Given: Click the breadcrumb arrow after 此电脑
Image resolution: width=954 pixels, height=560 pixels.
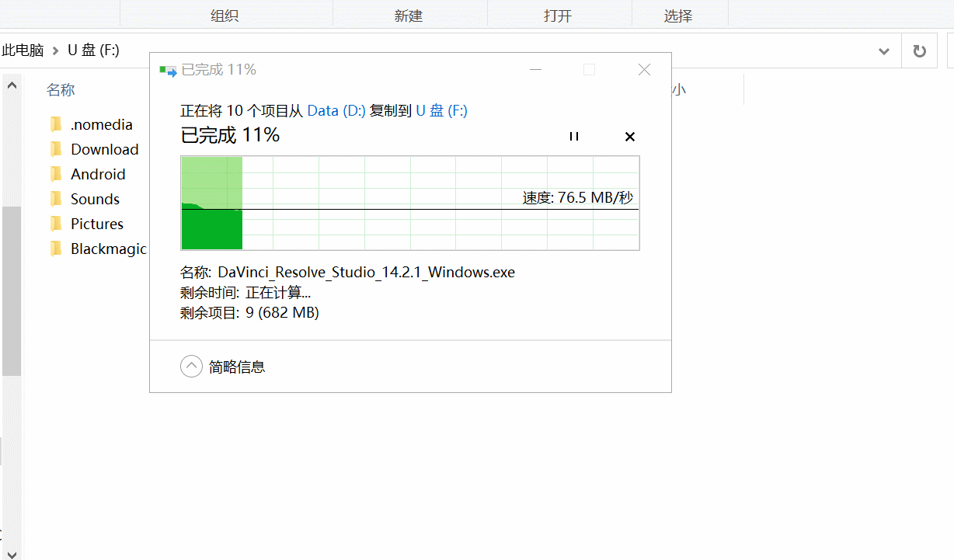Looking at the screenshot, I should click(x=55, y=50).
